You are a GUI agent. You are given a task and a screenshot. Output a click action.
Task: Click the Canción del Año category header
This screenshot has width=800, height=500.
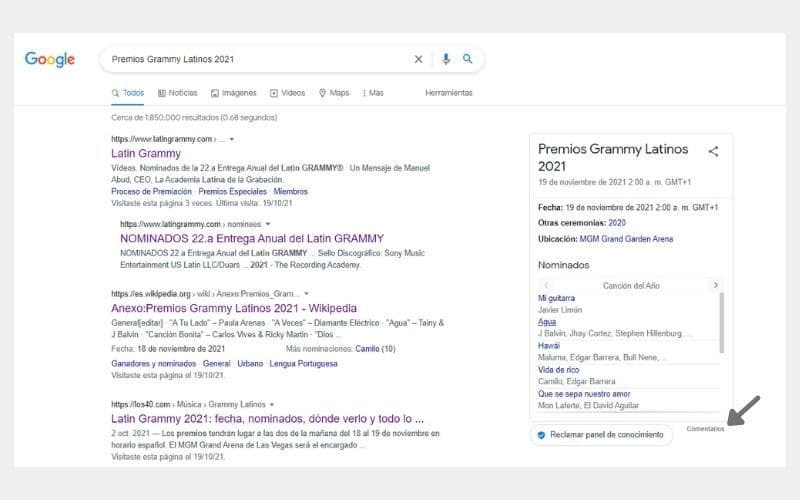click(631, 286)
